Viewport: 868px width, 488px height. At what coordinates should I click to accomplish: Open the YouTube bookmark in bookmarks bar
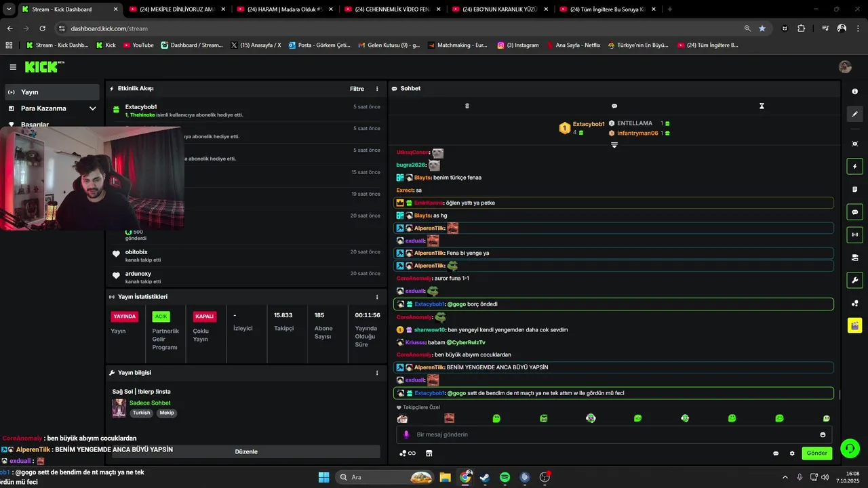pyautogui.click(x=138, y=45)
